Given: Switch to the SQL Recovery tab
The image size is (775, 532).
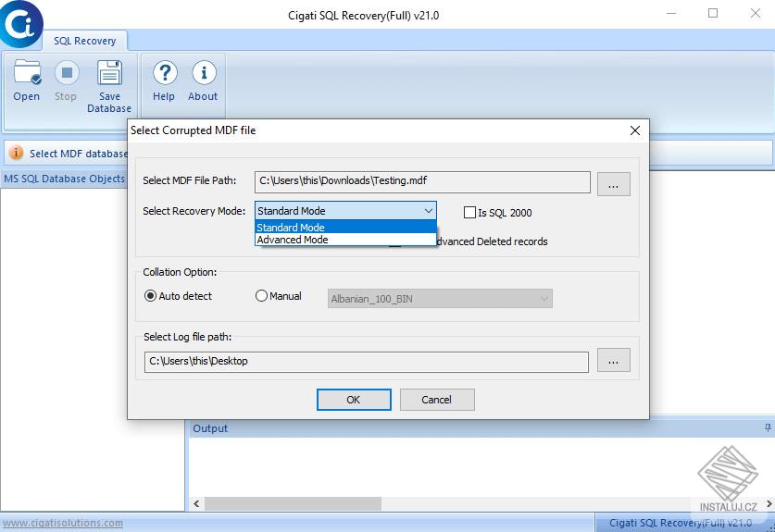Looking at the screenshot, I should pyautogui.click(x=84, y=41).
